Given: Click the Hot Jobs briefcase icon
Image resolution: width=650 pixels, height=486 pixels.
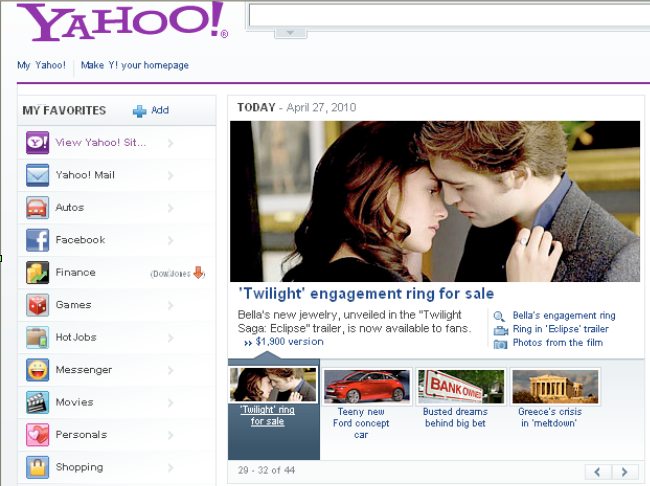Looking at the screenshot, I should coord(37,337).
